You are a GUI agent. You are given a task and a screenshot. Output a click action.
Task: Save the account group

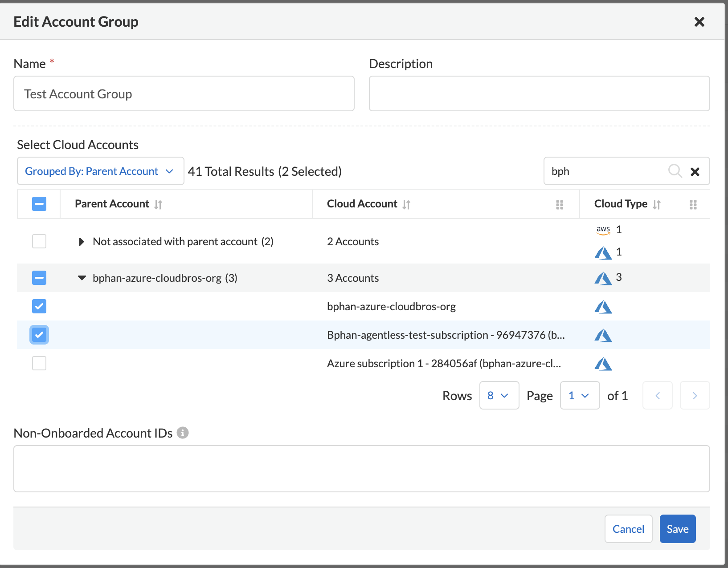(x=678, y=529)
